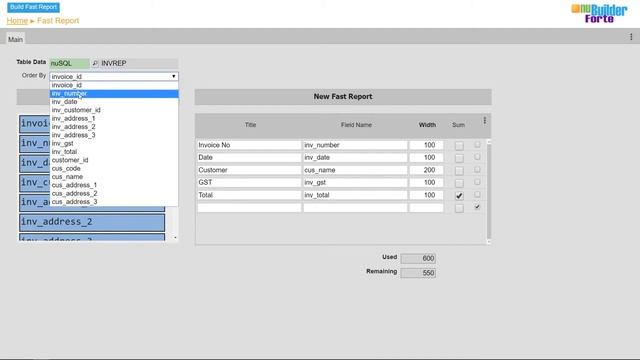Select inv_number option in the list
This screenshot has height=360, width=640.
tap(114, 93)
